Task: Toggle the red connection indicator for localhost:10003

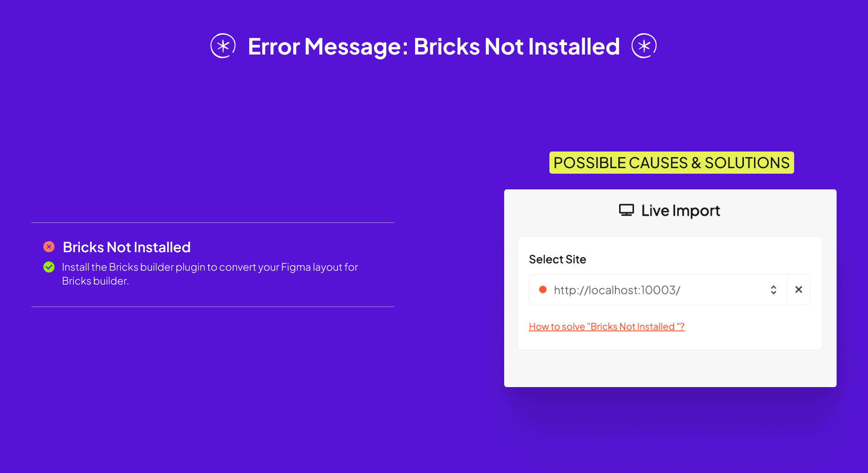Action: (543, 290)
